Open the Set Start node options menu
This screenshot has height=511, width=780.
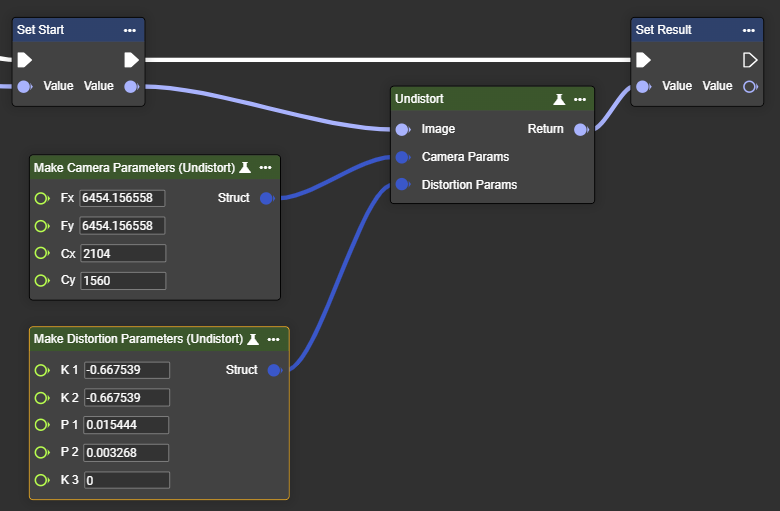coord(130,30)
